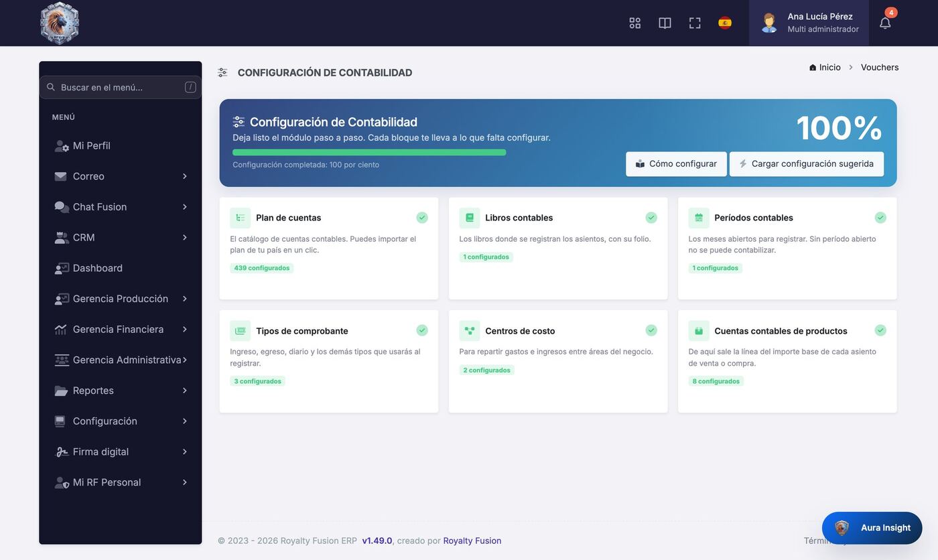Click Ana Lucía Pérez user avatar
This screenshot has height=560, width=938.
click(769, 23)
